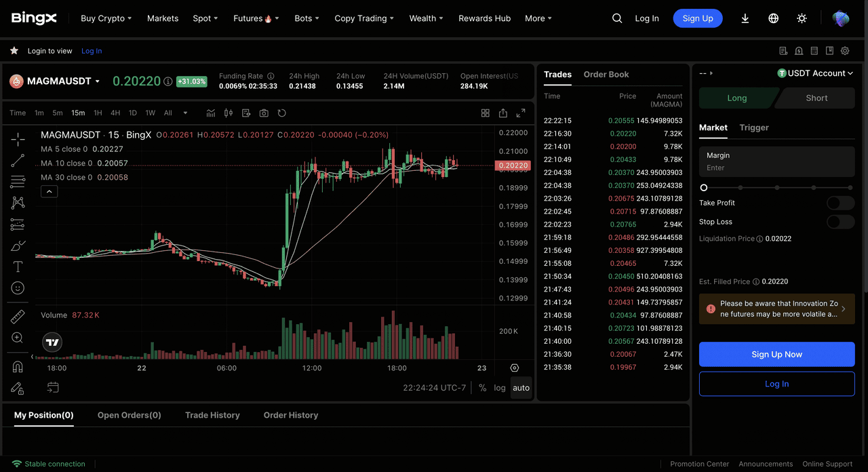The width and height of the screenshot is (868, 472).
Task: Select the text annotation tool
Action: (18, 267)
